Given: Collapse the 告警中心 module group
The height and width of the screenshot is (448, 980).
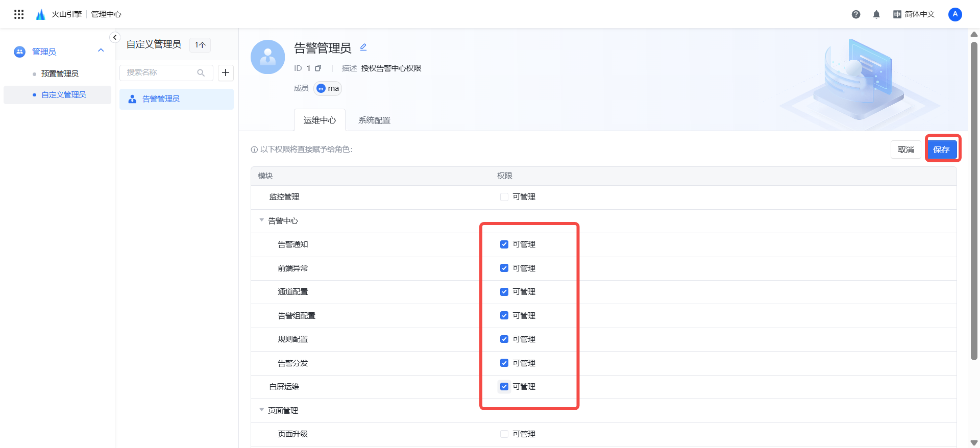Looking at the screenshot, I should 262,220.
